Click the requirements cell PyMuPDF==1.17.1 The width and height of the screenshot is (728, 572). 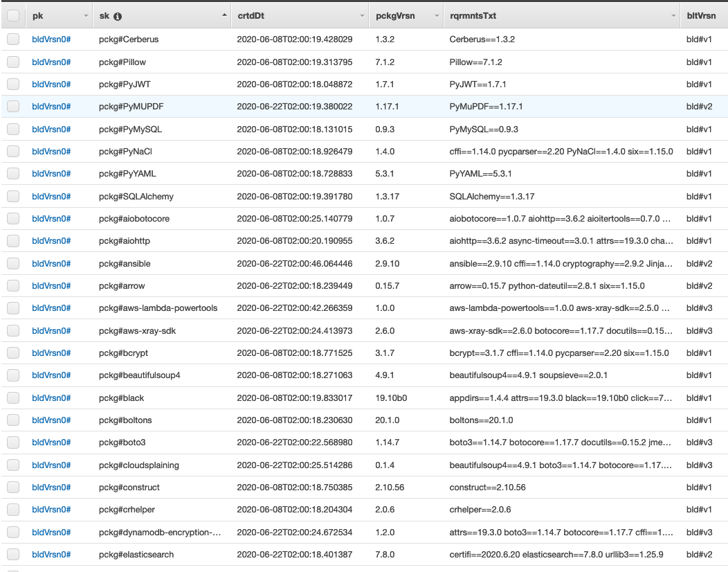pos(486,107)
